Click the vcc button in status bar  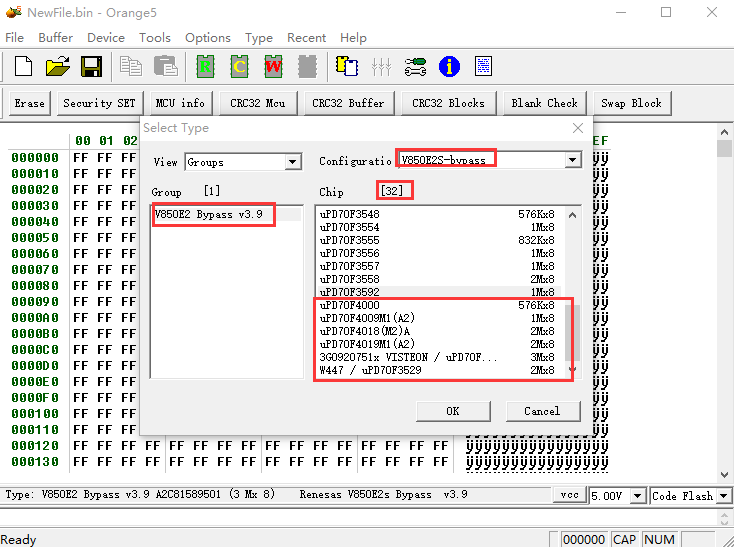coord(570,495)
